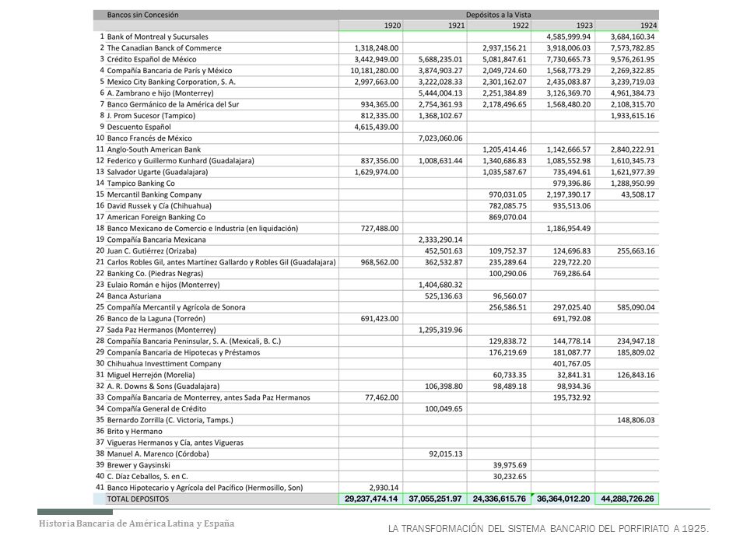Select 'Brewer y Gaysinski' row name

pyautogui.click(x=139, y=465)
